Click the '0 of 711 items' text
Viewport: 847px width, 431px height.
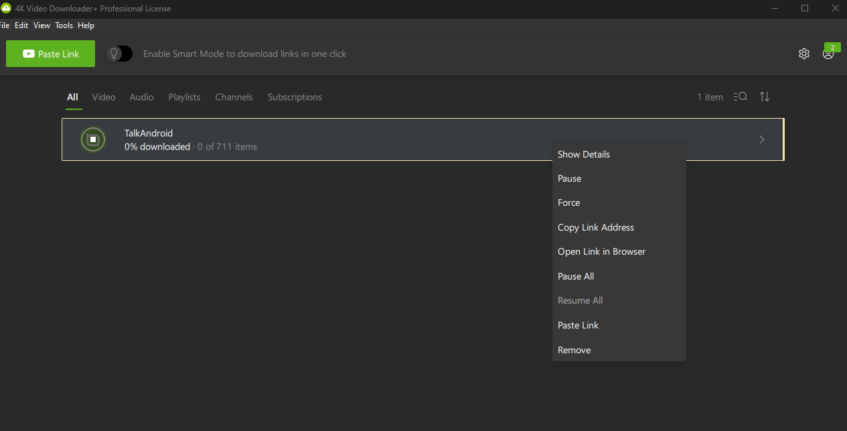click(227, 146)
